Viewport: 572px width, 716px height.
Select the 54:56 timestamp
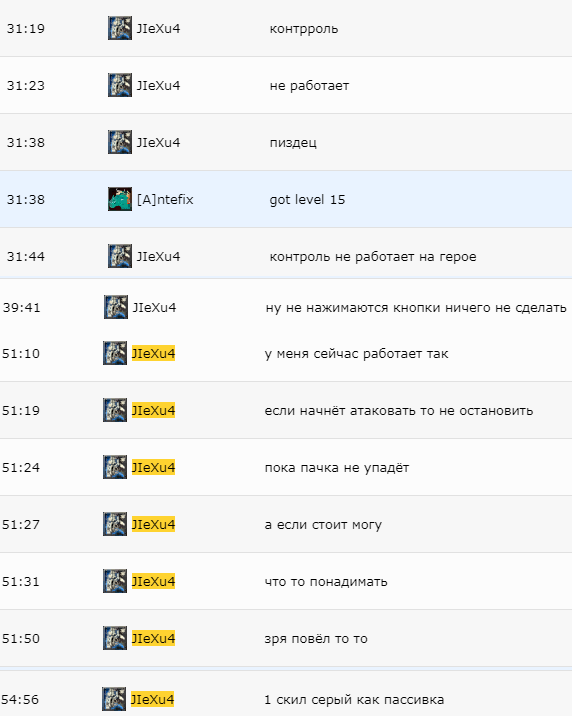coord(20,700)
